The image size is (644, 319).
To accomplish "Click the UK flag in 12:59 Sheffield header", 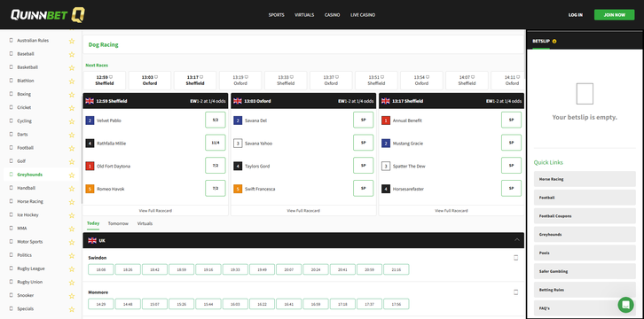I will (x=90, y=101).
